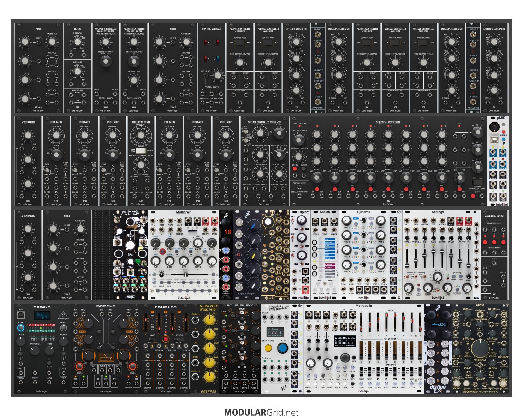Click the red FREE button on Four LFO
523x420 pixels.
tap(166, 338)
